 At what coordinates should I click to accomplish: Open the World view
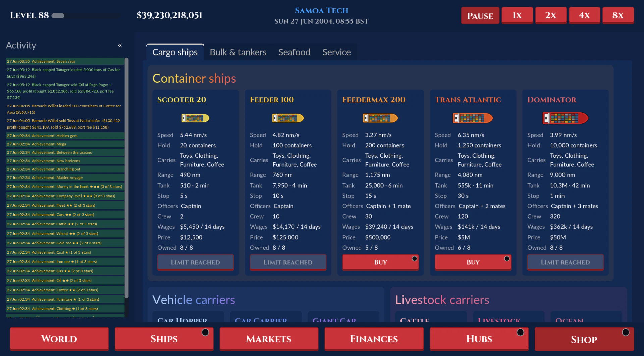[x=59, y=339]
